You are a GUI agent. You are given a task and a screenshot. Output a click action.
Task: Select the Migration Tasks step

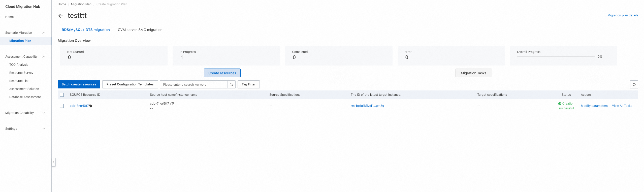(474, 73)
